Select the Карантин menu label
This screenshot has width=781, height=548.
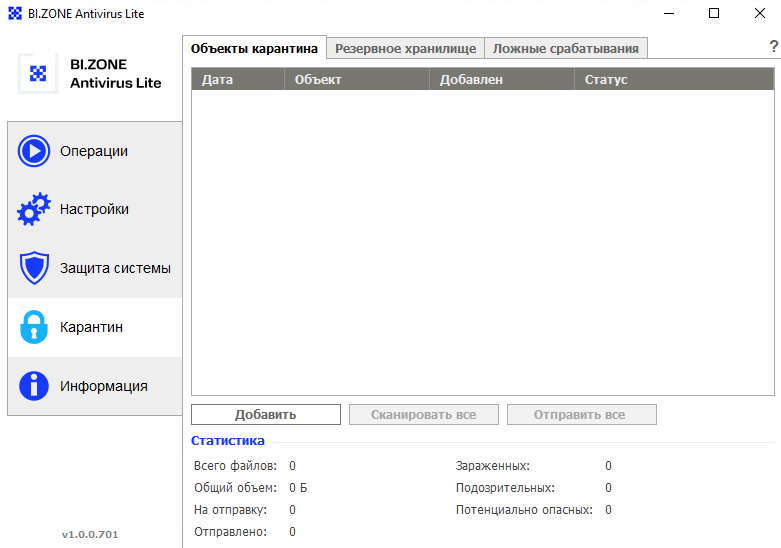[x=91, y=327]
